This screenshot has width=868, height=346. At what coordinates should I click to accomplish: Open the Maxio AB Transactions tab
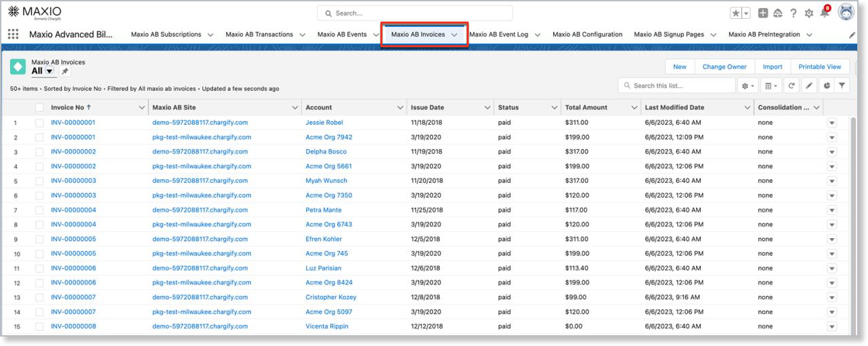click(259, 34)
